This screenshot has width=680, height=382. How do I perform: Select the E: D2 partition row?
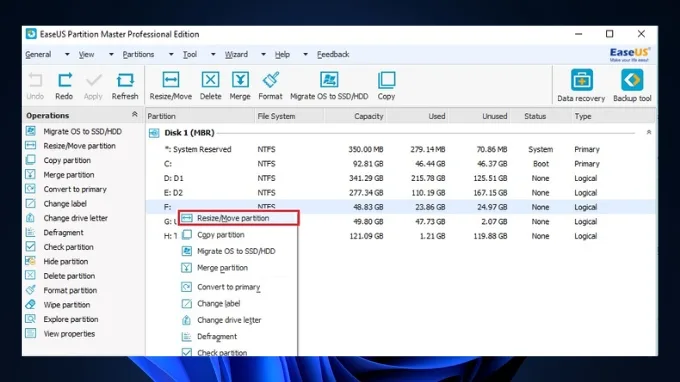coord(400,193)
